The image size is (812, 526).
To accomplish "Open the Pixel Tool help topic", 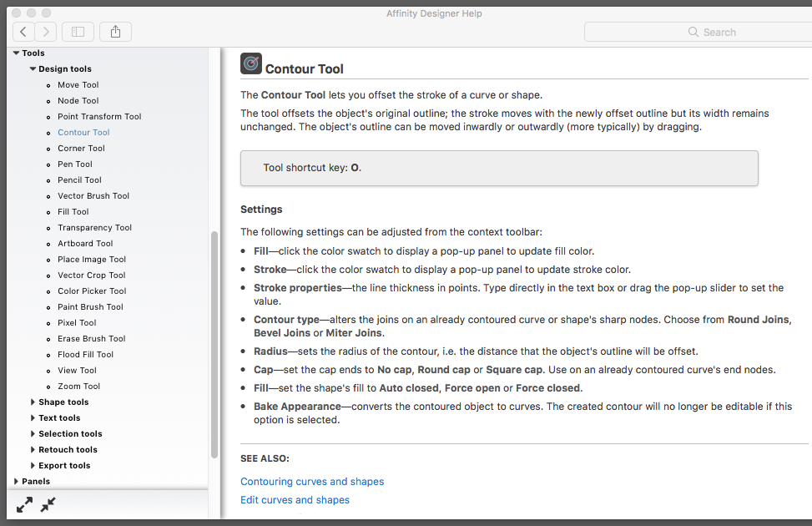I will click(x=77, y=323).
